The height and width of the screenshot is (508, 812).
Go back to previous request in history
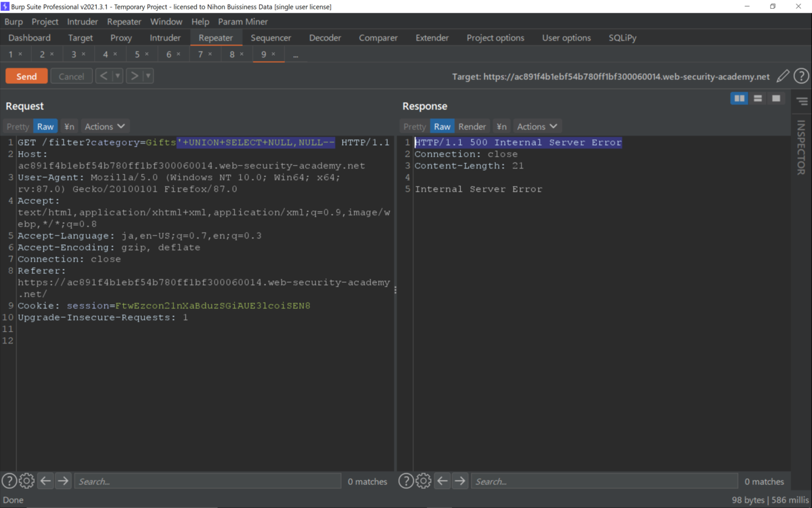tap(104, 76)
